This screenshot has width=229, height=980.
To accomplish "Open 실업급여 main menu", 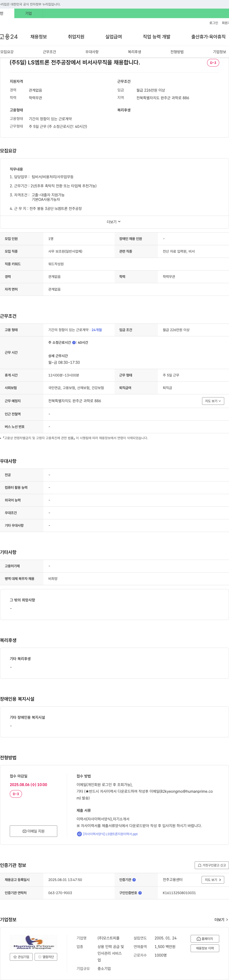I will tap(113, 36).
